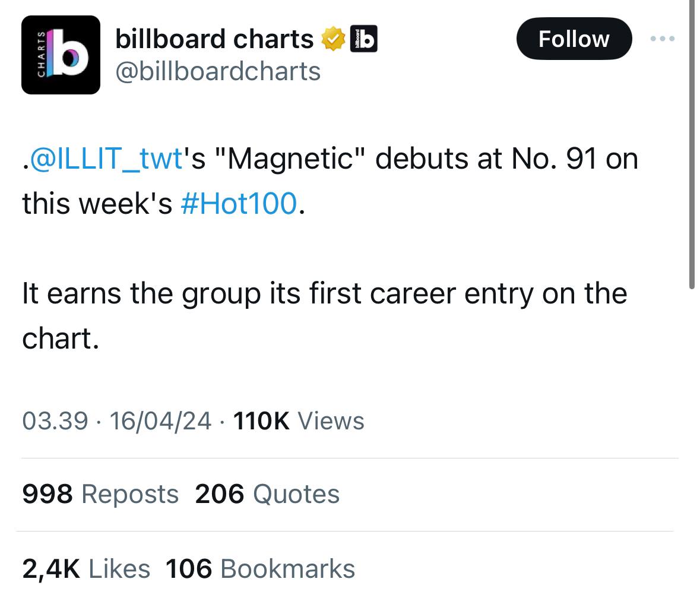The width and height of the screenshot is (700, 601).
Task: Click the small Billboard square logo beside the checkmark
Action: 365,38
